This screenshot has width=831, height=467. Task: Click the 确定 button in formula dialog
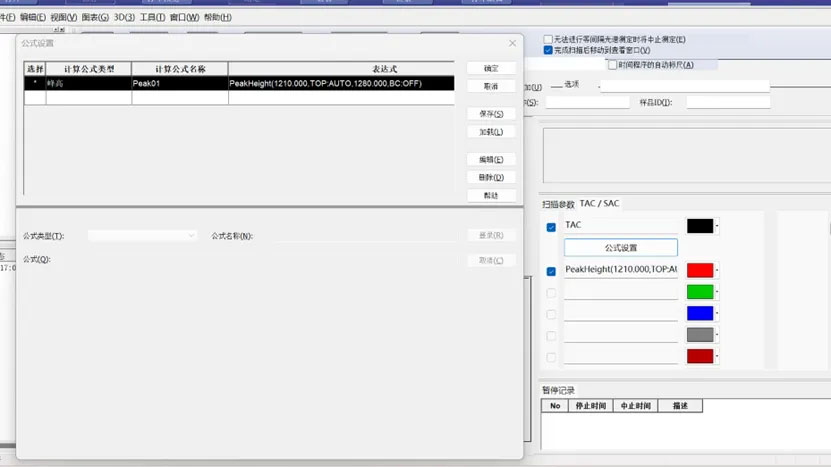(x=490, y=68)
